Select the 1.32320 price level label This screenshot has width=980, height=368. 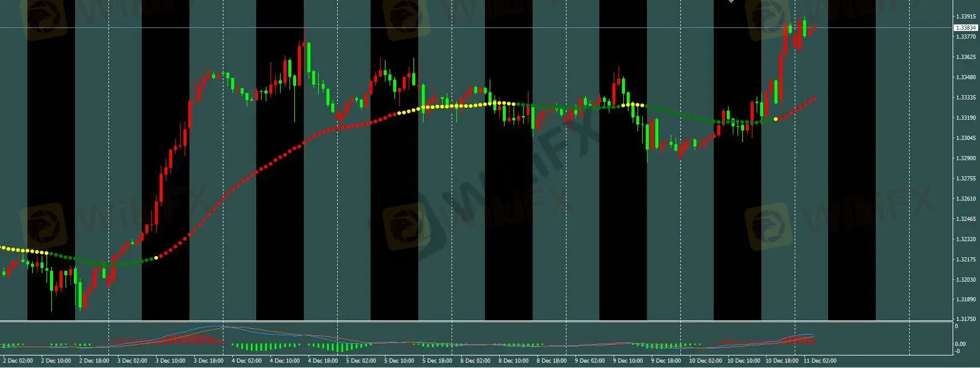[966, 239]
